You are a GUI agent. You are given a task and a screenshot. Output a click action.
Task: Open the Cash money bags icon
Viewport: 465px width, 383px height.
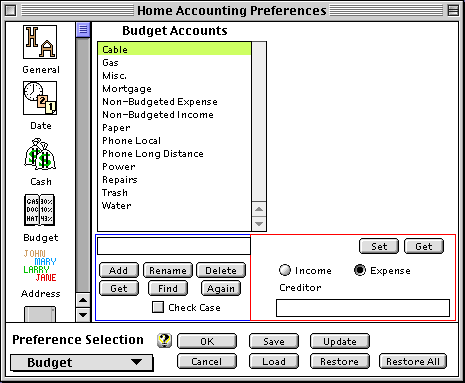point(40,154)
